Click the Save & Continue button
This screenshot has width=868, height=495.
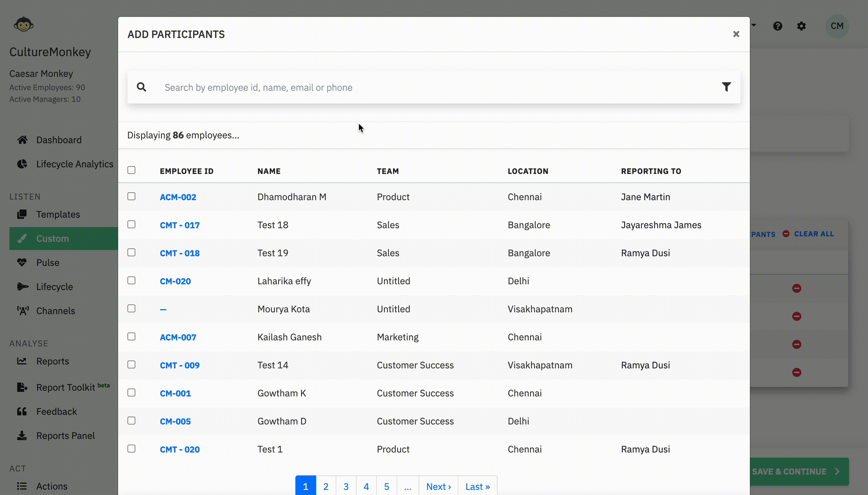(x=799, y=471)
